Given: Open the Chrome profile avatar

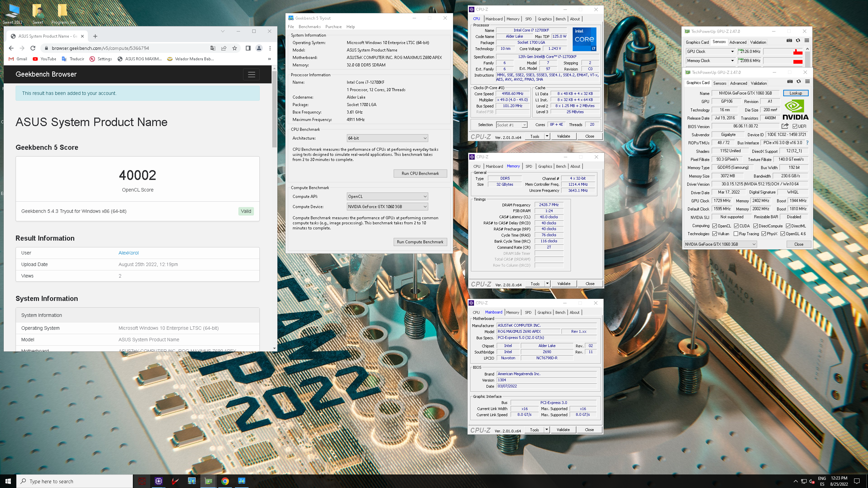Looking at the screenshot, I should click(x=259, y=48).
